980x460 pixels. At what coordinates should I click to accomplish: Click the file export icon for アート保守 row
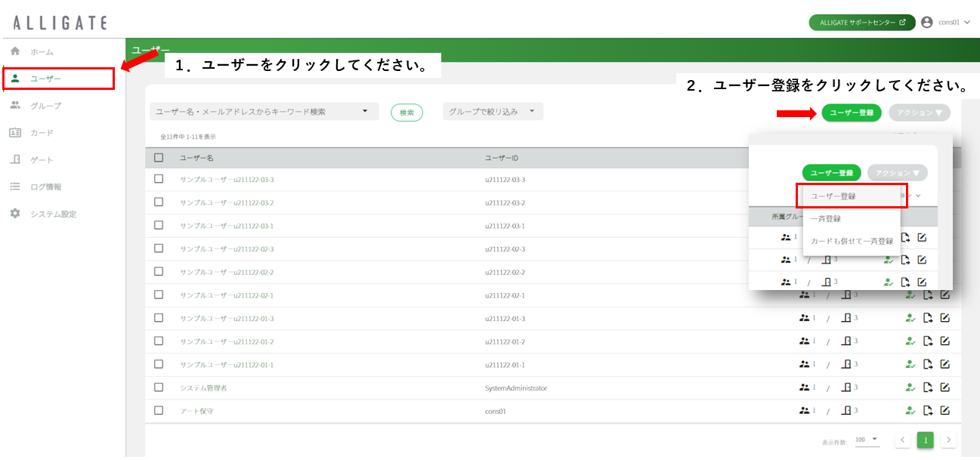tap(928, 411)
